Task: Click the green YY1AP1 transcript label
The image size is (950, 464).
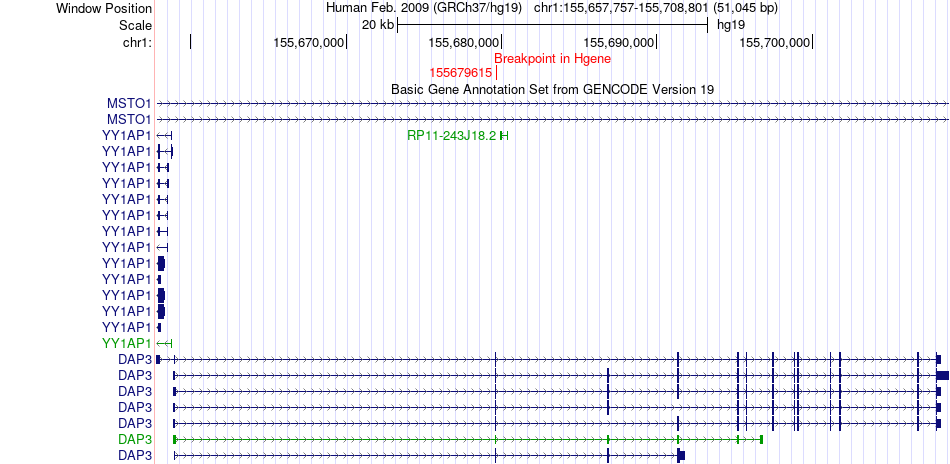Action: (x=127, y=343)
